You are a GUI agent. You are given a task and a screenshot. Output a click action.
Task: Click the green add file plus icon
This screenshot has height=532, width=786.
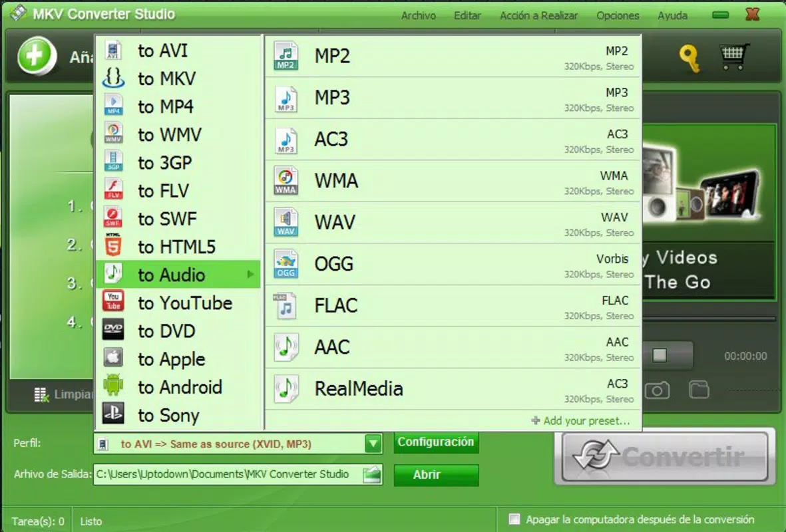37,56
